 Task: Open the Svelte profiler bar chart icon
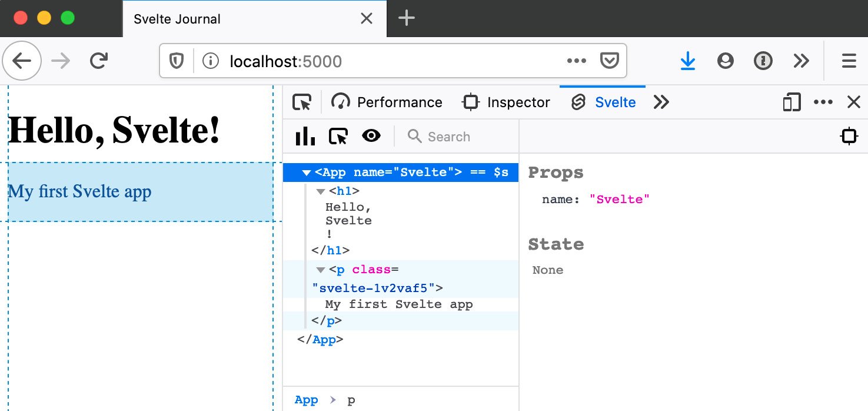click(305, 137)
